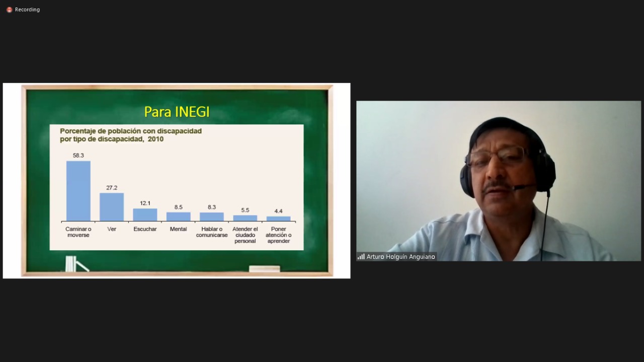
Task: Click the 'Hablar o comunicarse' axis label
Action: coord(212,232)
